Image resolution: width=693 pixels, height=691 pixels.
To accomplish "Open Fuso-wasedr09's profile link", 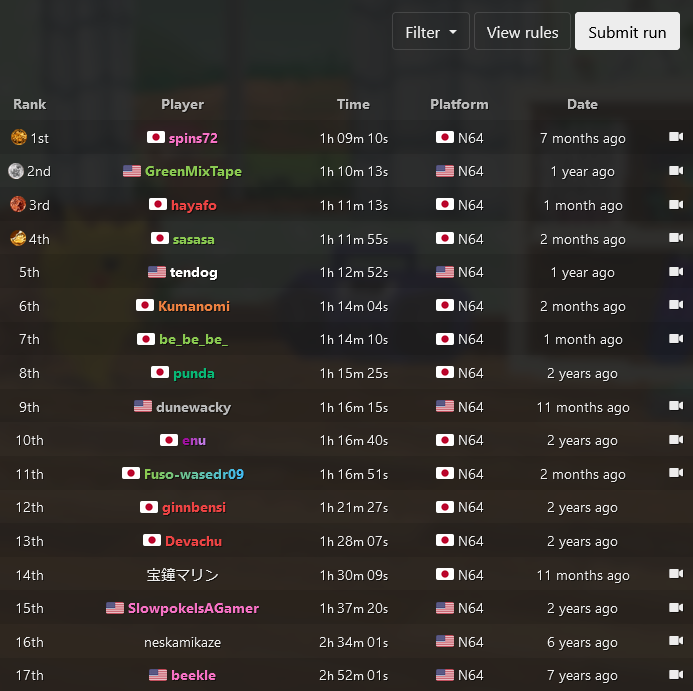I will tap(194, 474).
